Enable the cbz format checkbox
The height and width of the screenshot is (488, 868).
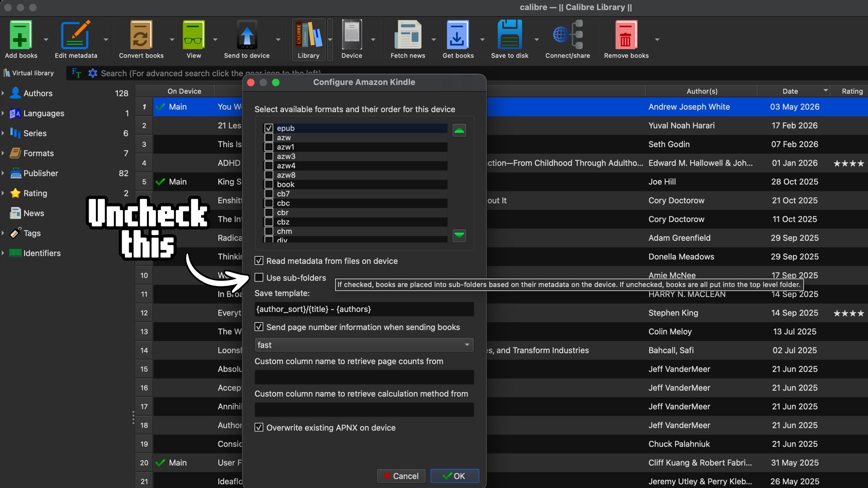pyautogui.click(x=269, y=222)
